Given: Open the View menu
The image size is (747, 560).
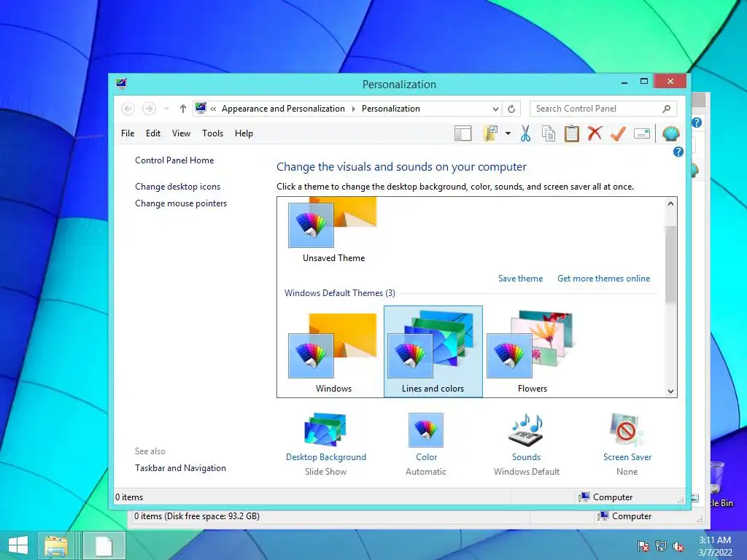Looking at the screenshot, I should click(181, 133).
